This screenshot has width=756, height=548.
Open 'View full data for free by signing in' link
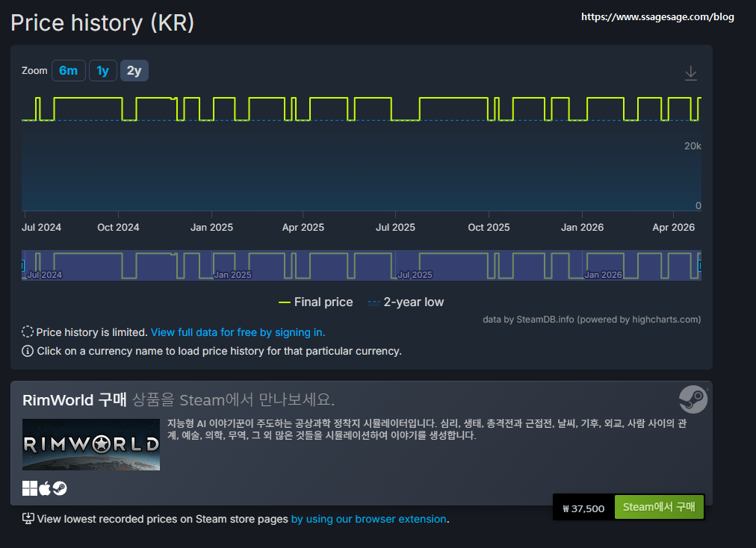point(238,332)
